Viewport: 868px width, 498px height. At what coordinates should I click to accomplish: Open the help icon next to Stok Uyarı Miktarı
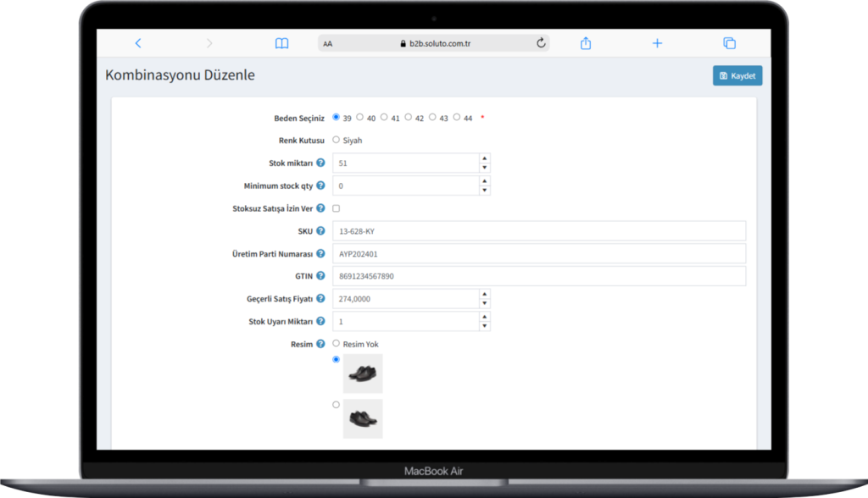[320, 321]
